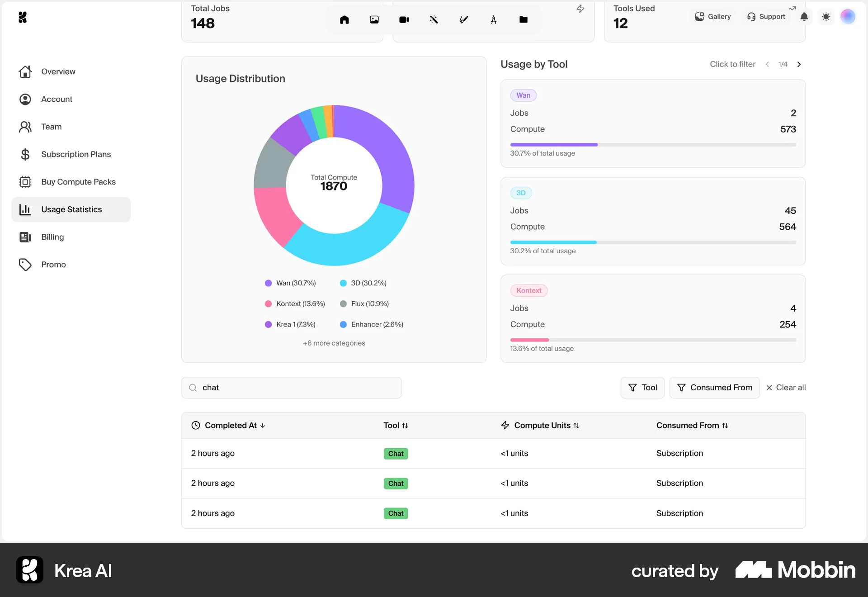Open the Video tool icon in toolbar
This screenshot has width=868, height=597.
pyautogui.click(x=404, y=19)
